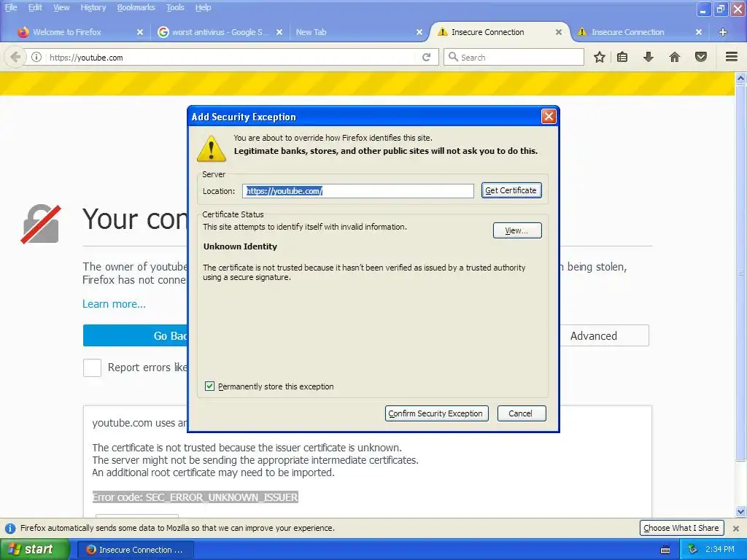
Task: Click the "Unknown Identity" heading text
Action: 240,246
